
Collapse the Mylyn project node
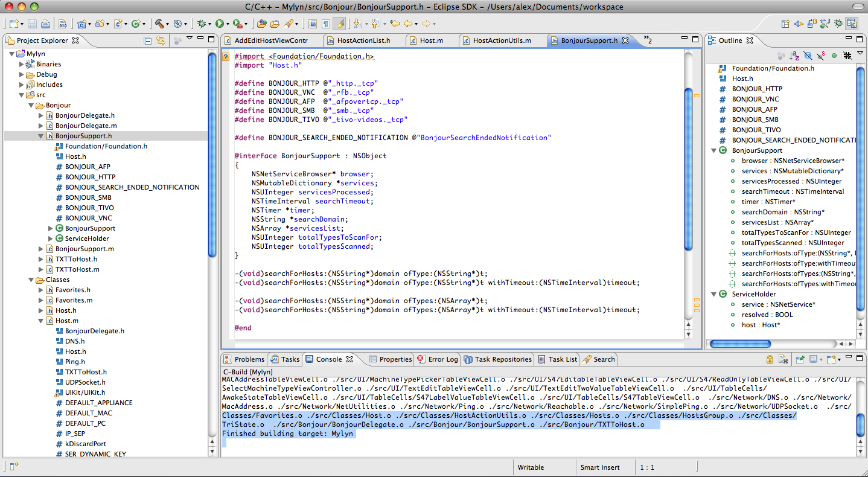click(12, 54)
